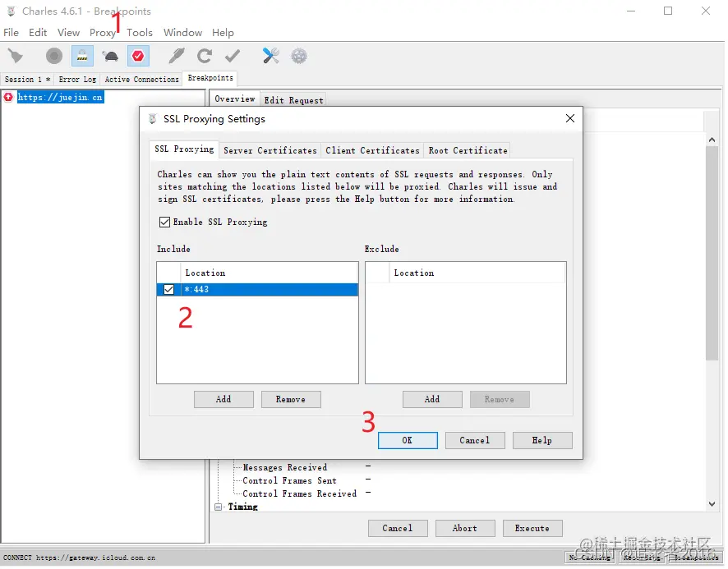Viewport: 728px width, 569px height.
Task: Open Settings gear icon in toolbar
Action: point(299,56)
